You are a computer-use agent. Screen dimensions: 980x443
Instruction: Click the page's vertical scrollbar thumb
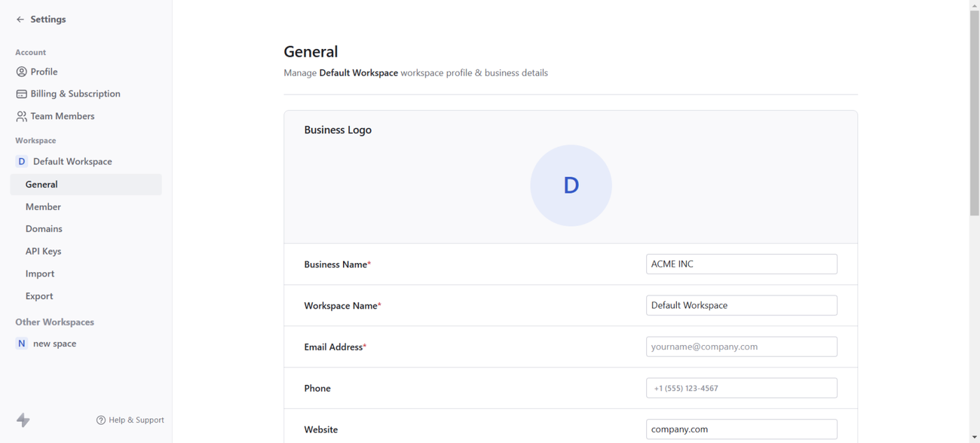click(974, 112)
